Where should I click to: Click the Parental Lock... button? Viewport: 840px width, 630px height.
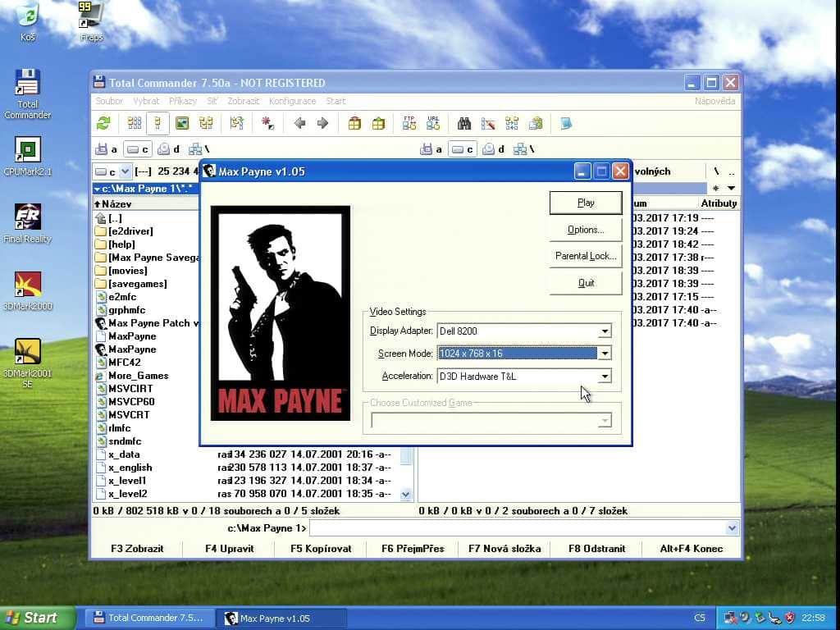coord(586,256)
